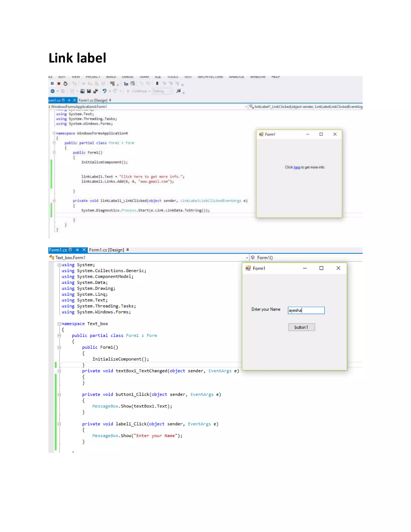Click the 'here' link in Form1
This screenshot has width=411, height=532.
click(x=297, y=167)
